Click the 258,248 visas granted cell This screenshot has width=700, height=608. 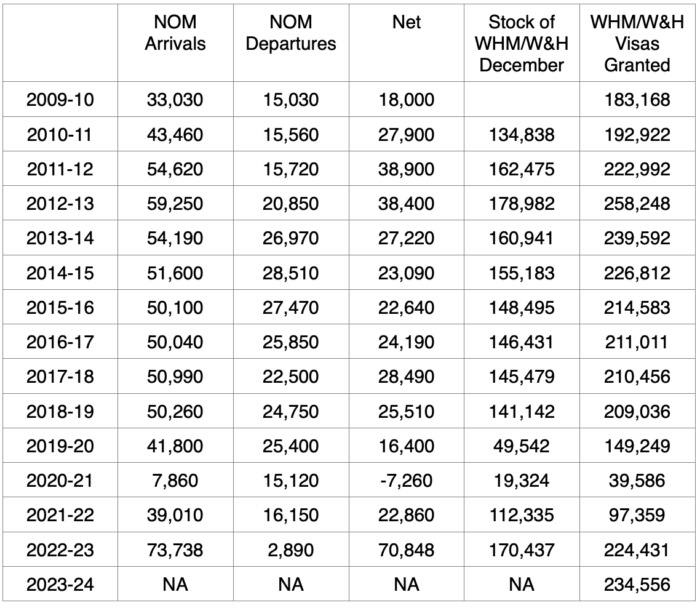(x=637, y=203)
